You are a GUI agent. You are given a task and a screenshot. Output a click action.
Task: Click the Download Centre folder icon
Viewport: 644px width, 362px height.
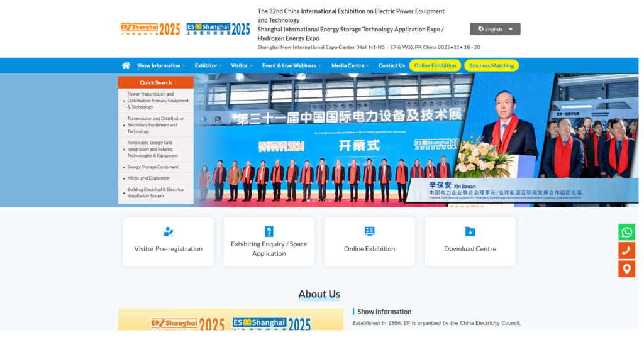[x=470, y=231]
